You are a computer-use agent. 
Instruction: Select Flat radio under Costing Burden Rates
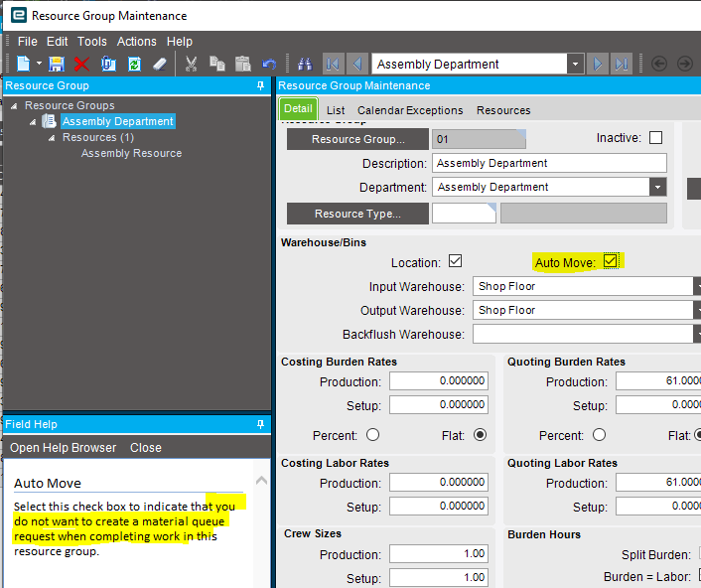(481, 435)
